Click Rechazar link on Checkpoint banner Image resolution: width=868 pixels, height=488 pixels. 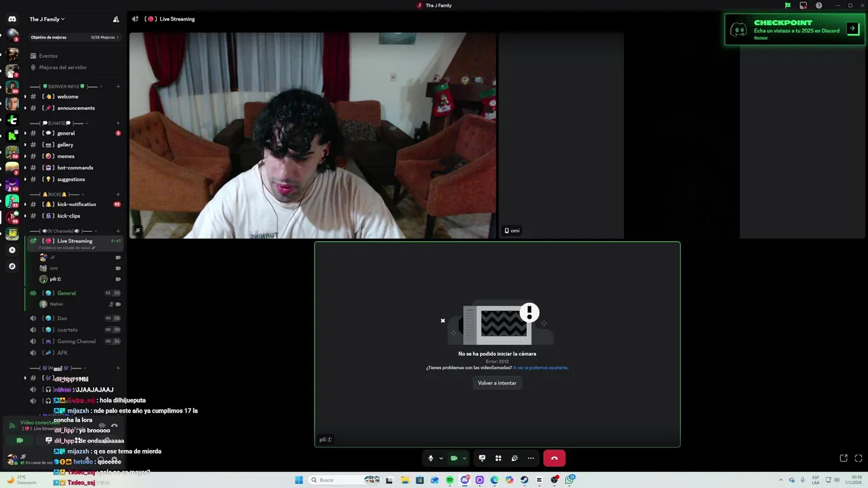tap(761, 38)
